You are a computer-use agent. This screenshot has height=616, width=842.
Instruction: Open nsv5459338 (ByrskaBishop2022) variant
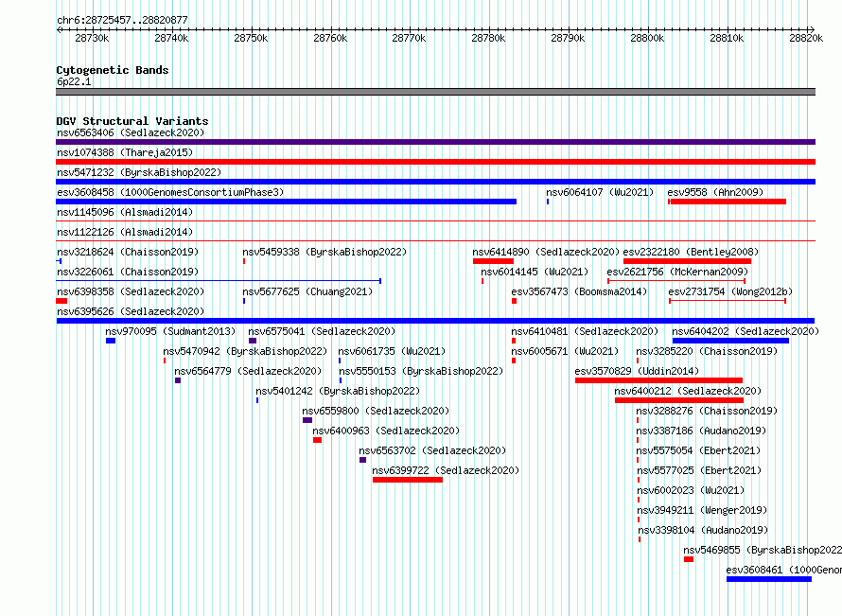325,252
